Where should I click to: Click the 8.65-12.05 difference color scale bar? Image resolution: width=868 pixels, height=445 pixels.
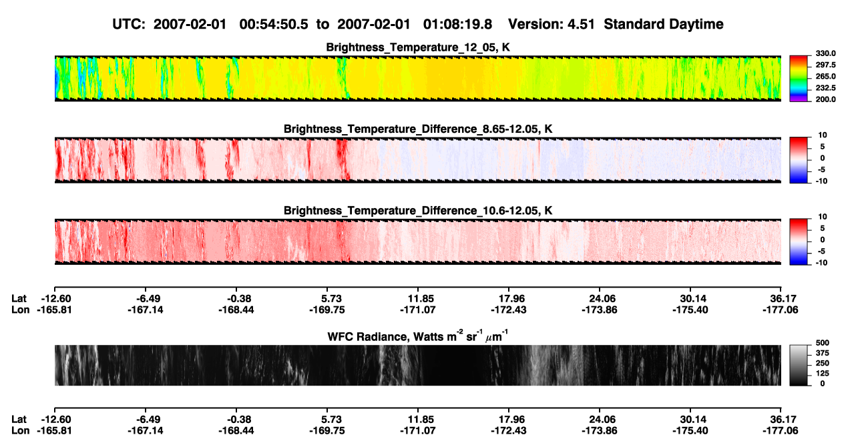pos(799,159)
